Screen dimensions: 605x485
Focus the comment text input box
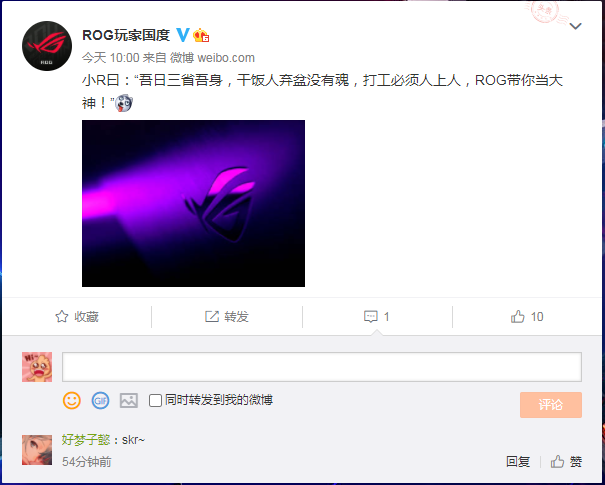point(322,367)
